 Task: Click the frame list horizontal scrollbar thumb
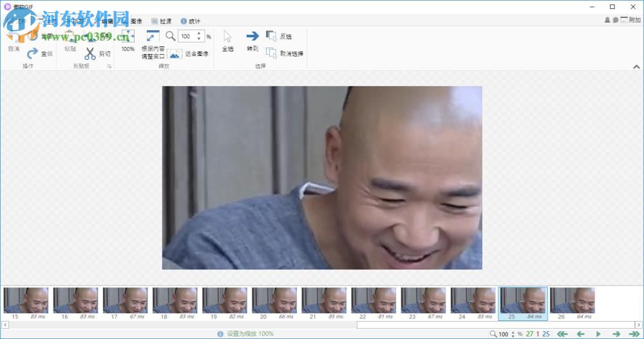[x=496, y=325]
